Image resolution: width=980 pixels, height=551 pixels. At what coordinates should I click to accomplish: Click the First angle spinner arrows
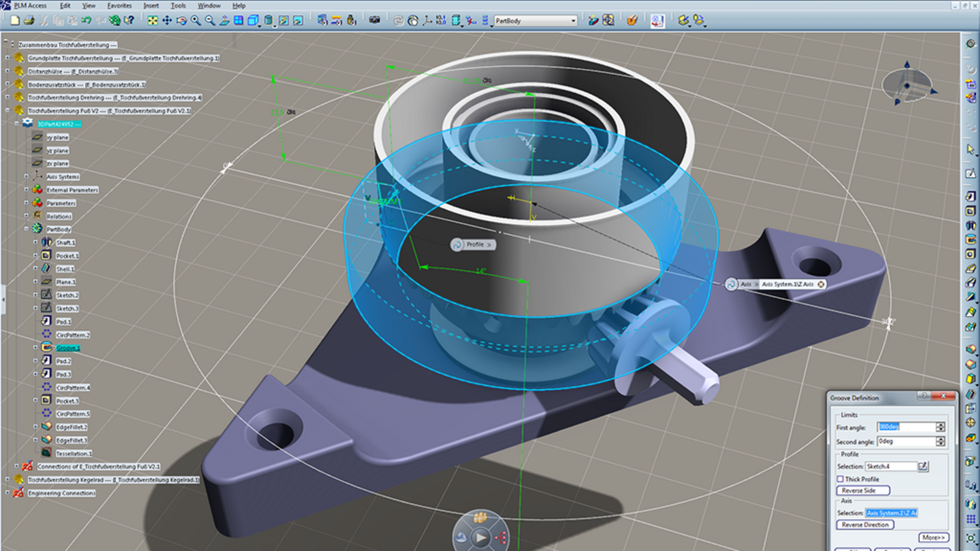point(940,427)
